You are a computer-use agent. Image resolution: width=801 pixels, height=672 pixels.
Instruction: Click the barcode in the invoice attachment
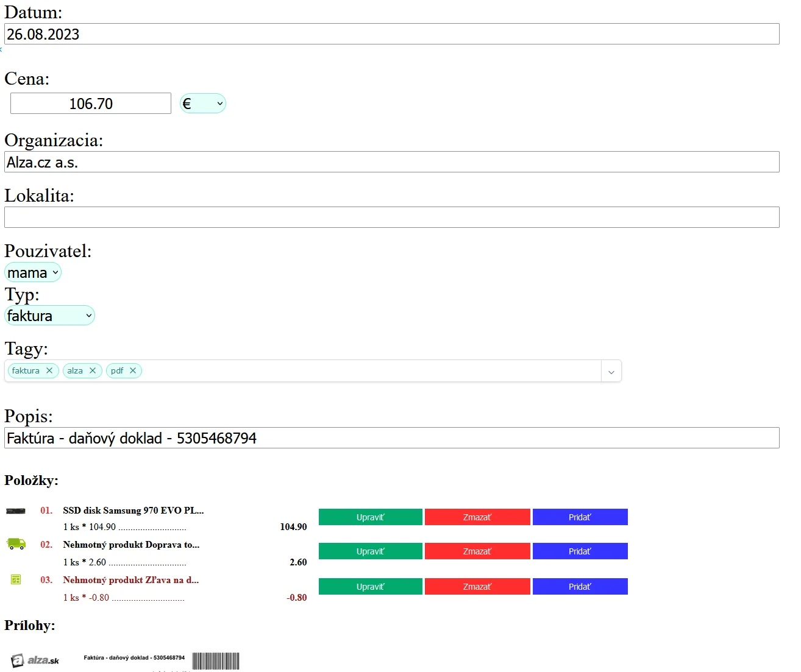tap(216, 661)
